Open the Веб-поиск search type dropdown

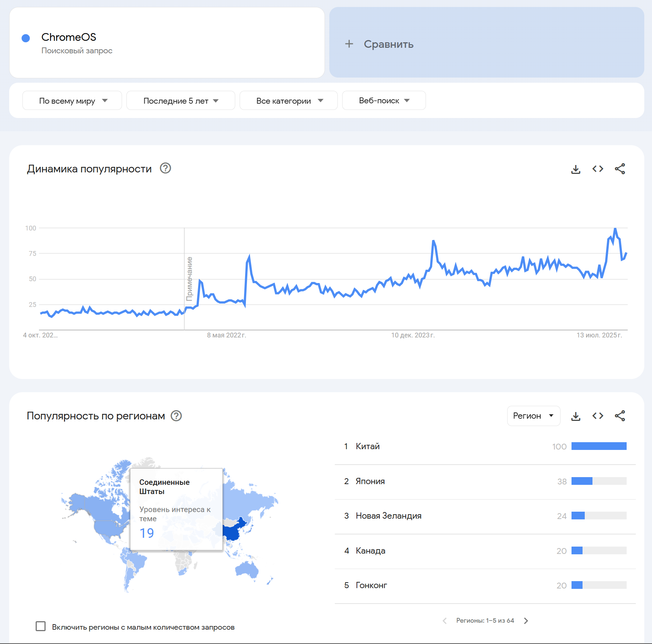[384, 101]
